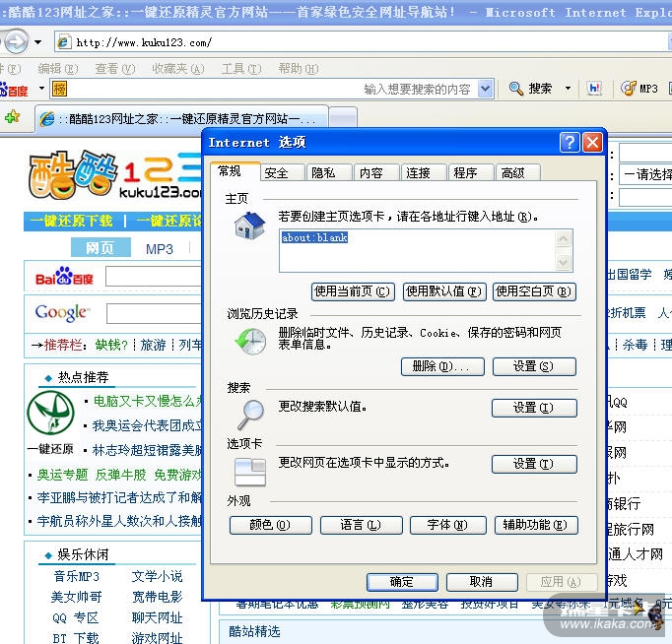Click the 榜 ranking icon in toolbar
The height and width of the screenshot is (644, 672).
pyautogui.click(x=59, y=89)
